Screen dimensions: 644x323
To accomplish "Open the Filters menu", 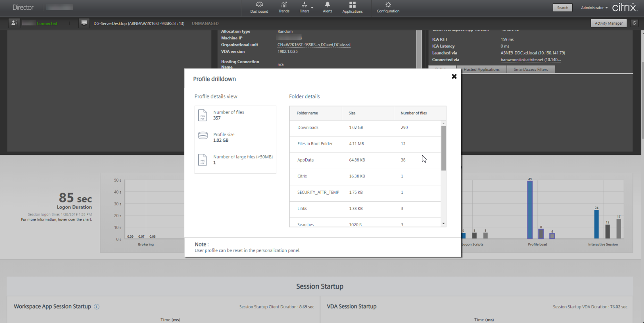I will [304, 7].
